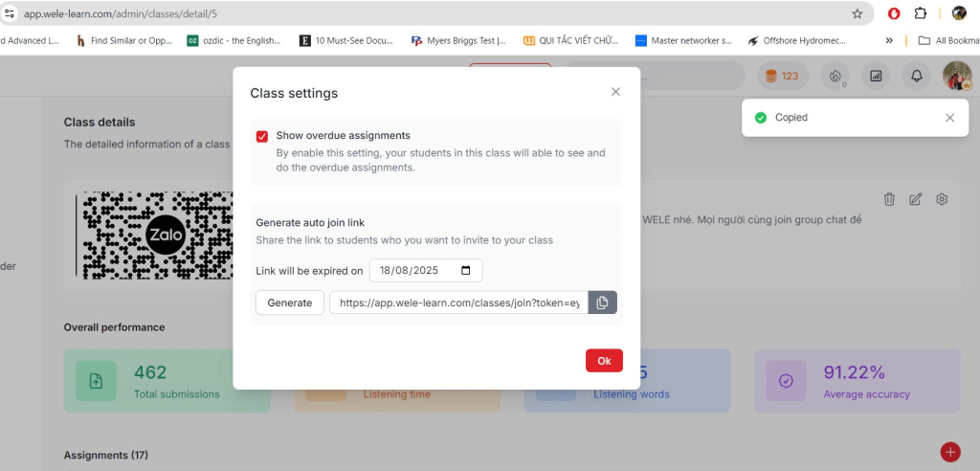Copy the generated join link

pos(602,303)
